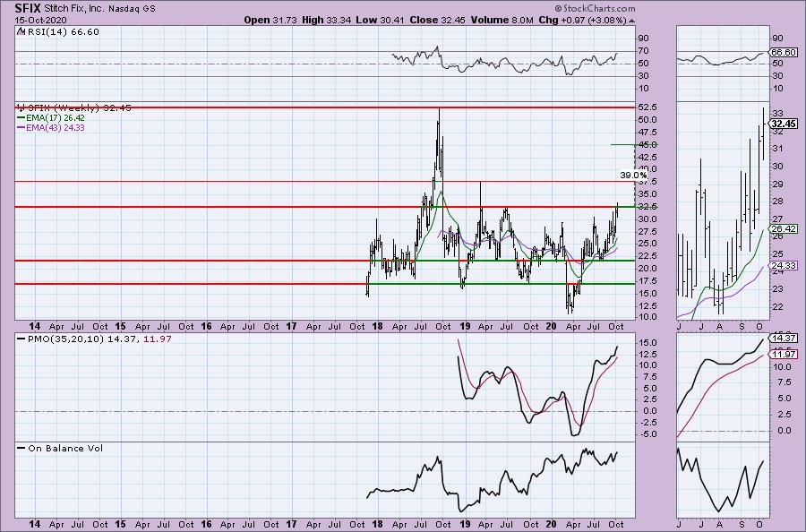Screen dimensions: 806x532
Task: Click the green EMA(17) legend line swatch
Action: pos(21,117)
